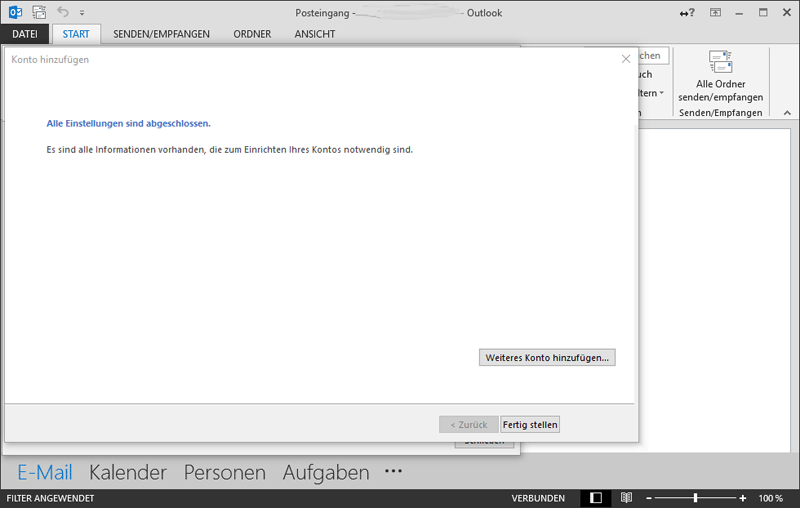Screen dimensions: 800x508
Task: Click the Send/Receive All Folders quick access icon
Action: tap(39, 13)
